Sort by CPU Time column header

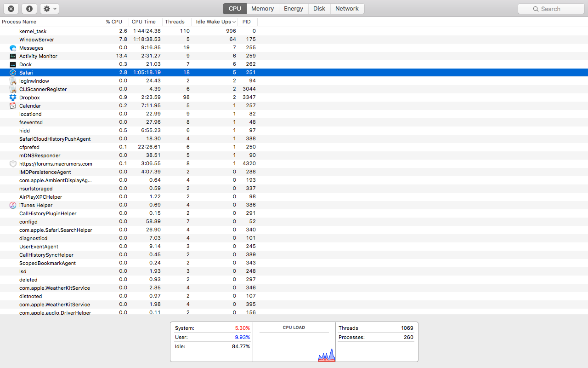tap(146, 22)
